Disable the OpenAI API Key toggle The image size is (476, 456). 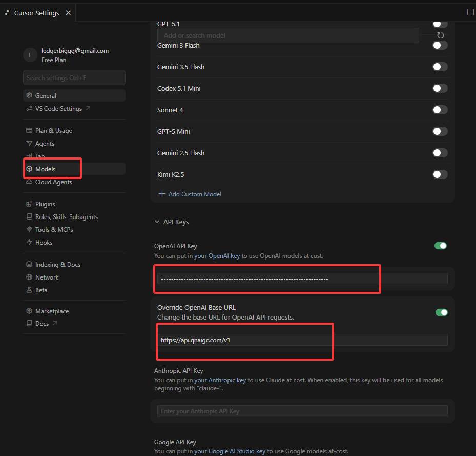[441, 246]
